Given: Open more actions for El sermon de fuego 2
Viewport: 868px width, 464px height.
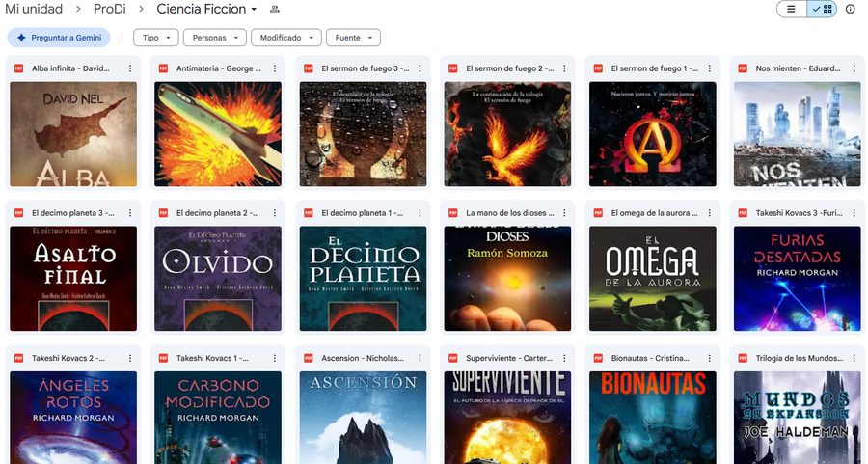Looking at the screenshot, I should click(564, 68).
